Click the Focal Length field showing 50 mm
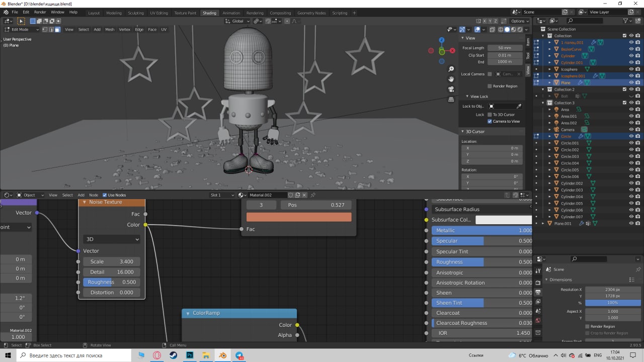This screenshot has width=644, height=362. (505, 48)
